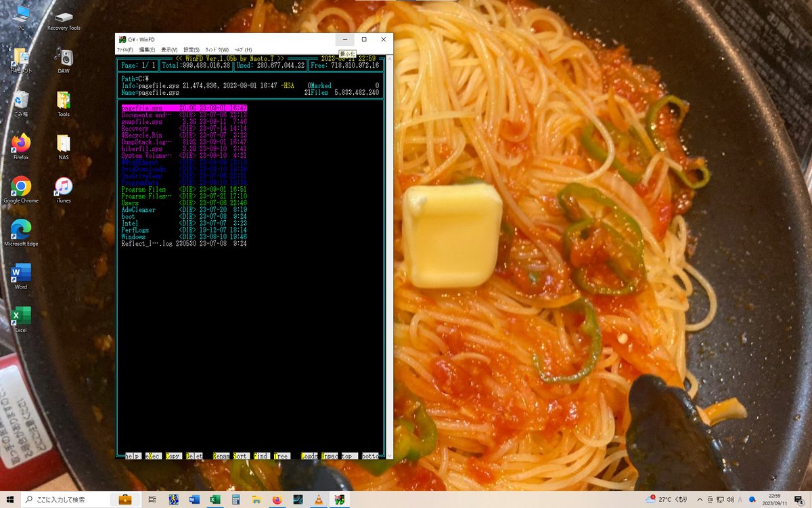Select the Intel directory entry
This screenshot has height=508, width=812.
tap(184, 224)
